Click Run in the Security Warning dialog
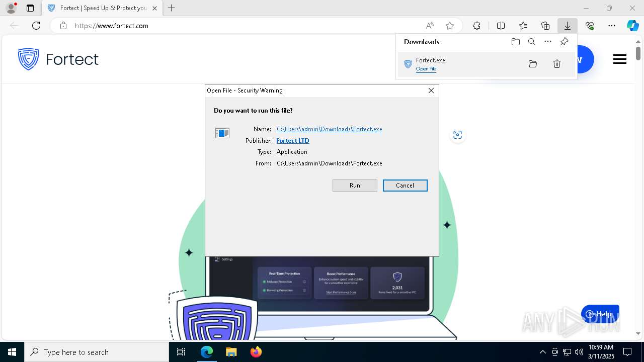The image size is (644, 362). [355, 186]
